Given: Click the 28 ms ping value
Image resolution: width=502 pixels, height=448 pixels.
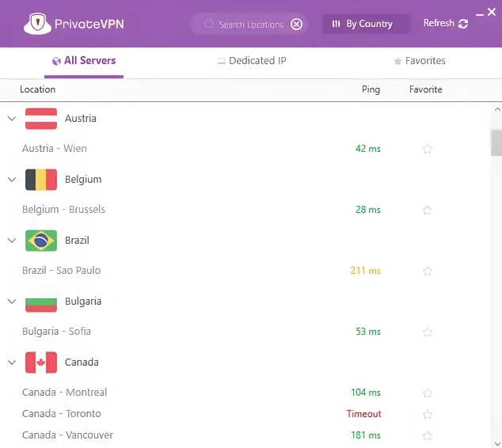Looking at the screenshot, I should [368, 210].
